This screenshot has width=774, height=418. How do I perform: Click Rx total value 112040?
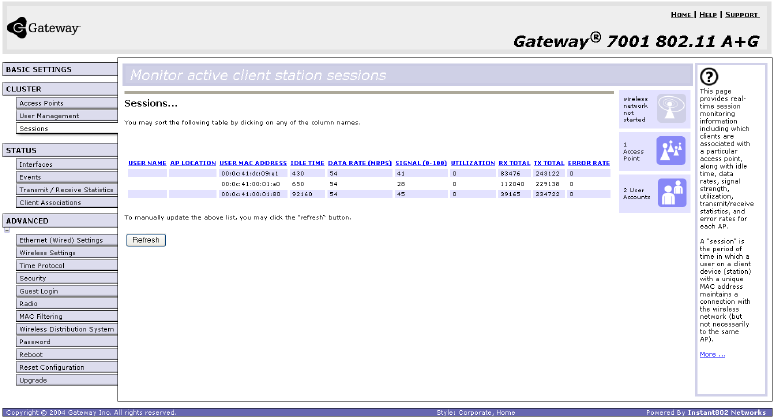point(512,184)
